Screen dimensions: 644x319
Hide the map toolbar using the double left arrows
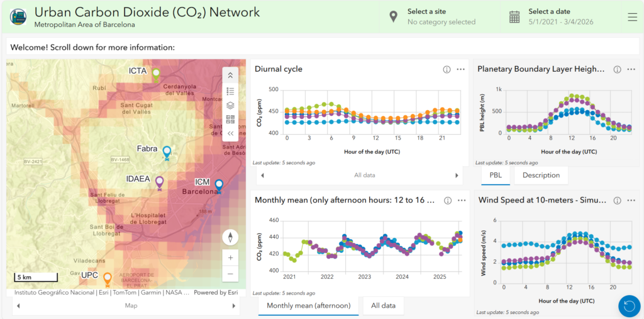(x=230, y=133)
